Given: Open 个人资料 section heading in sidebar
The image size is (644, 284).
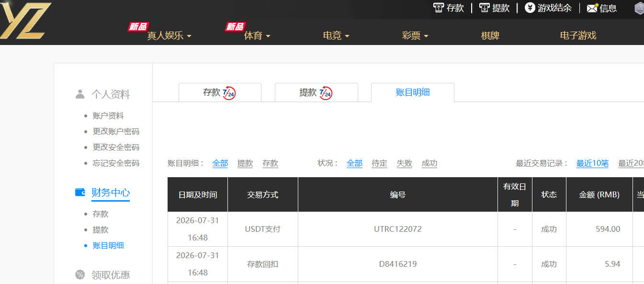Looking at the screenshot, I should coord(111,94).
